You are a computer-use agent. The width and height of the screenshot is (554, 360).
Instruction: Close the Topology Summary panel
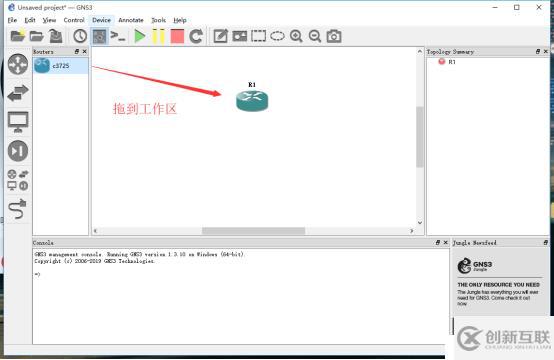point(546,52)
